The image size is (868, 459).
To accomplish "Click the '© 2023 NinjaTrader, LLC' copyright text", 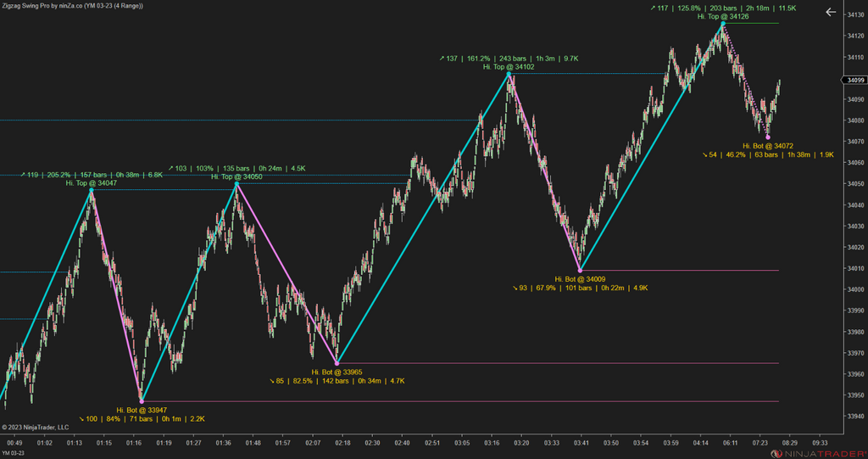I will click(x=36, y=428).
